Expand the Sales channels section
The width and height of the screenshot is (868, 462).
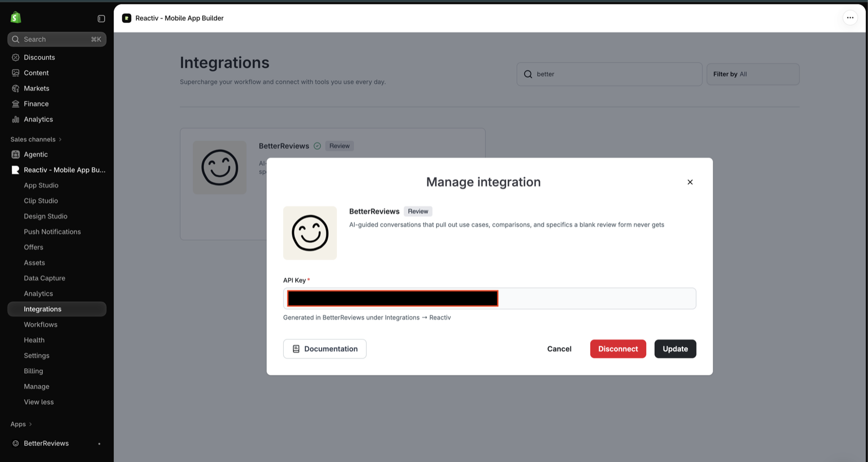pos(36,139)
